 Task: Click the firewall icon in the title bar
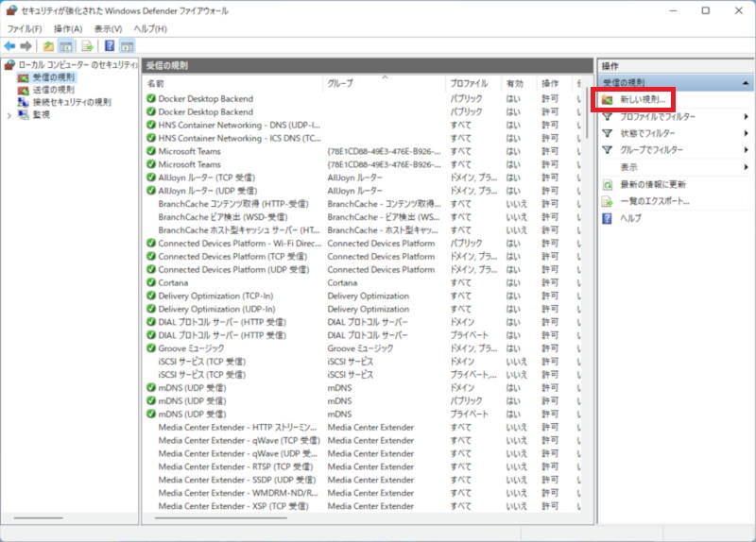click(x=11, y=10)
